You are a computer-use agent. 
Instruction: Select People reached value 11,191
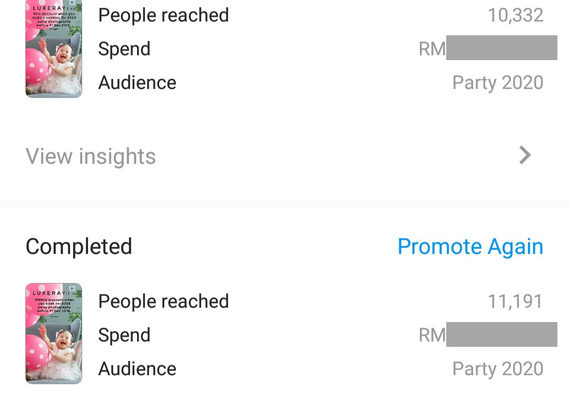515,301
